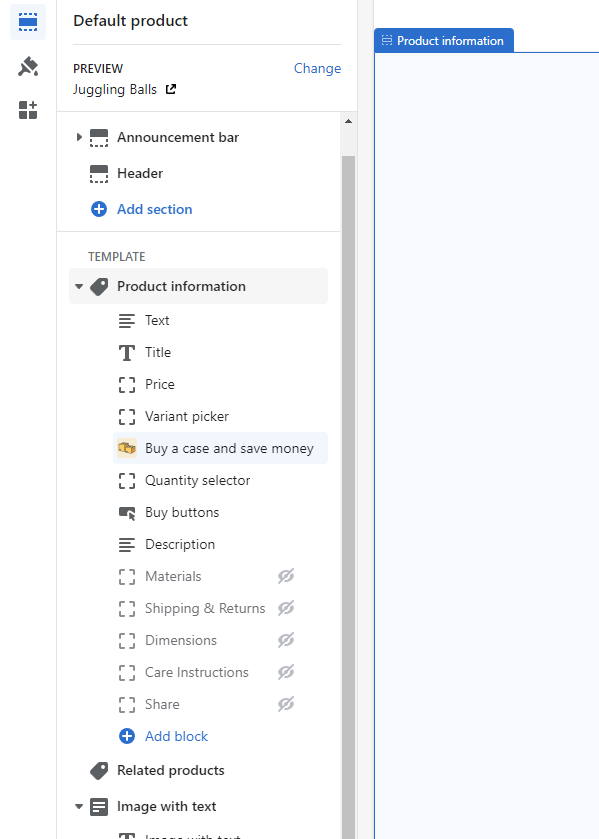This screenshot has width=599, height=839.
Task: Open the App embeds icon
Action: coord(28,110)
